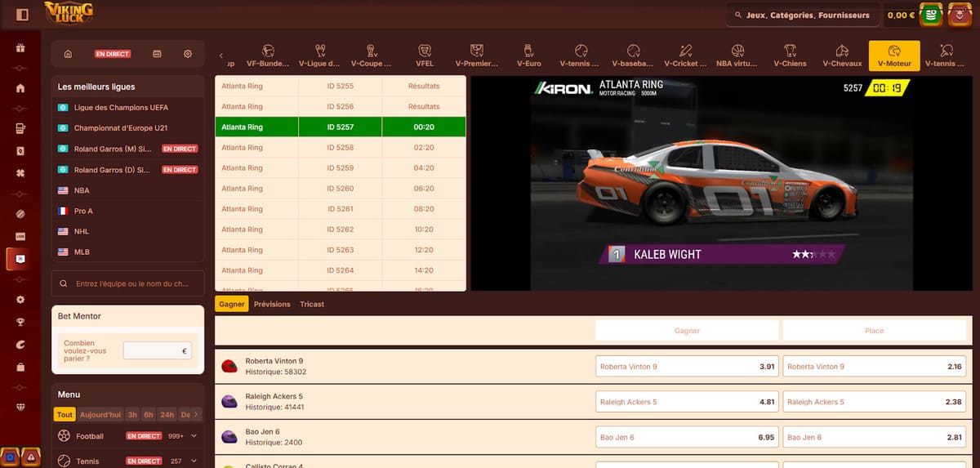980x468 pixels.
Task: Click the Jeux, Catégories, Fournisseurs search box
Action: (802, 15)
